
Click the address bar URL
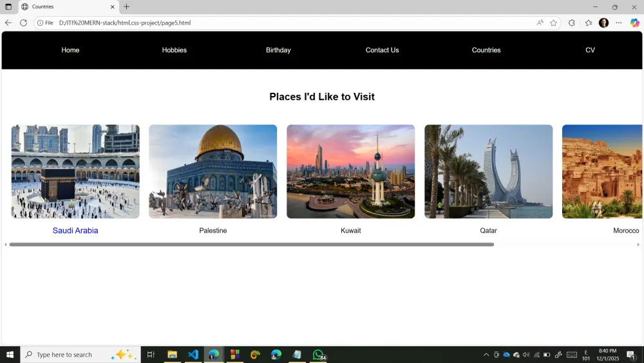[x=125, y=23]
